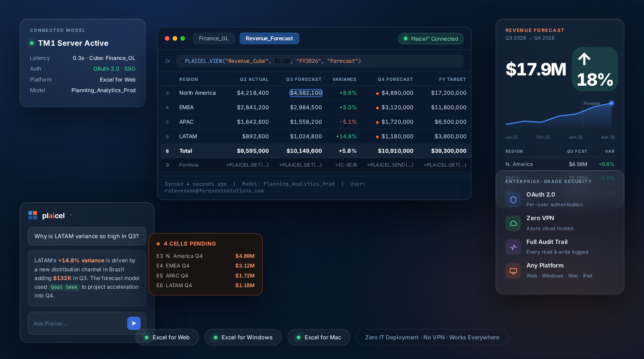
Task: Click the EMEA region cell
Action: 186,107
